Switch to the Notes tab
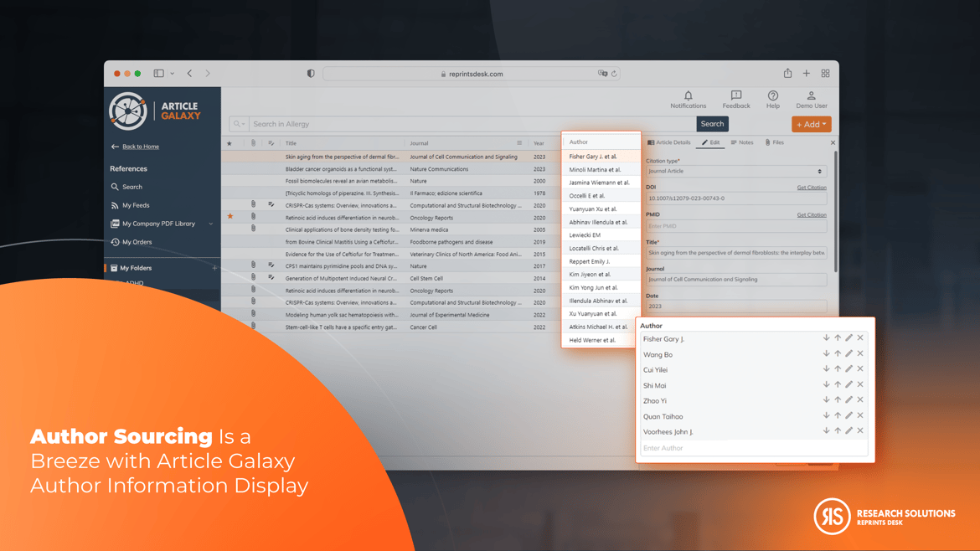Screen dimensions: 980x551 [742, 143]
